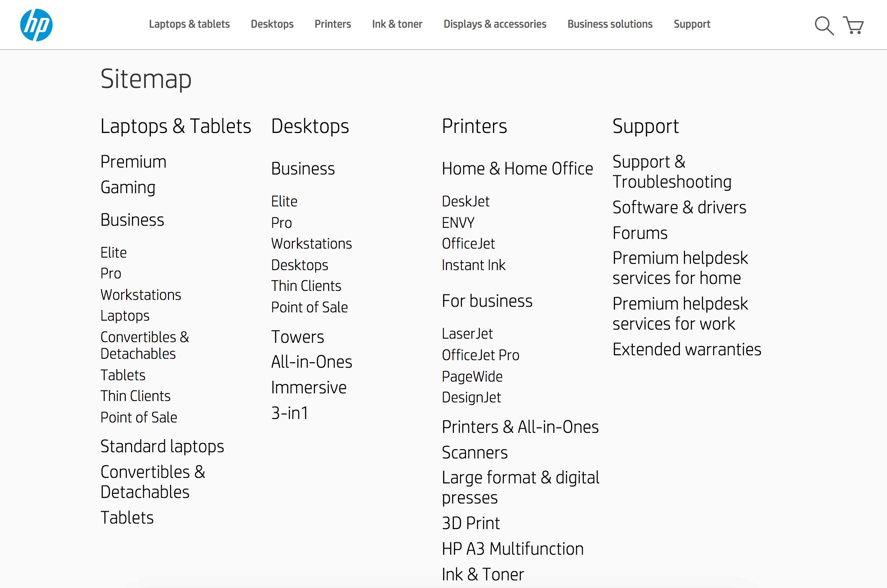Open the All-in-Ones desktops link
This screenshot has height=588, width=887.
click(311, 362)
